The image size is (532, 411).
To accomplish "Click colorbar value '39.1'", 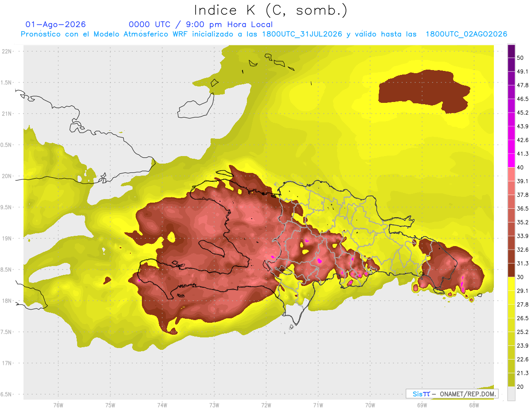I will click(x=522, y=181).
